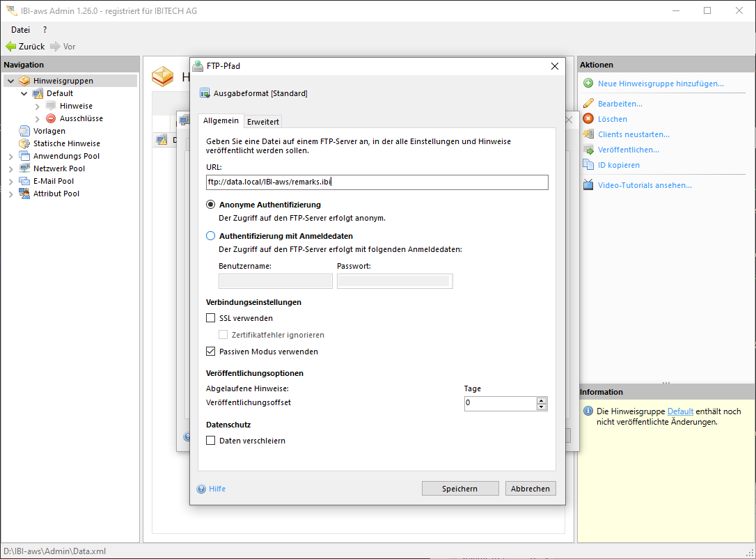Screen dimensions: 756x559
Task: Uncheck Passiven Modus verwenden
Action: [211, 352]
